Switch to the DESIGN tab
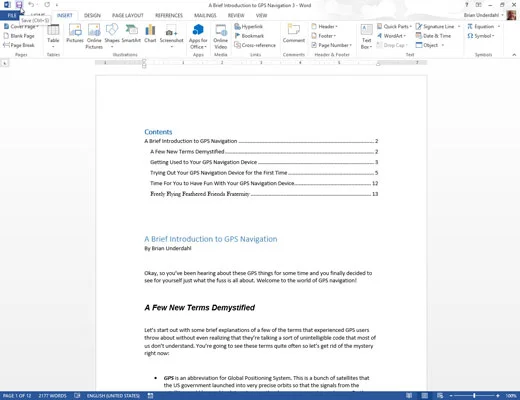 point(92,15)
